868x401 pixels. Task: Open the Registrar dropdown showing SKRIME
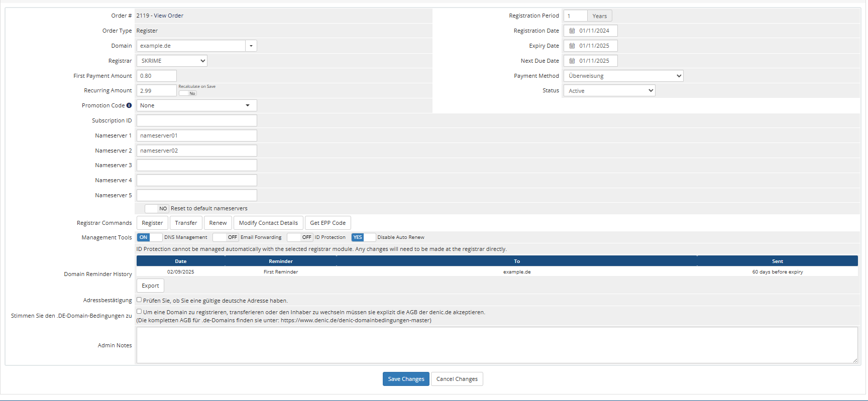pyautogui.click(x=172, y=61)
